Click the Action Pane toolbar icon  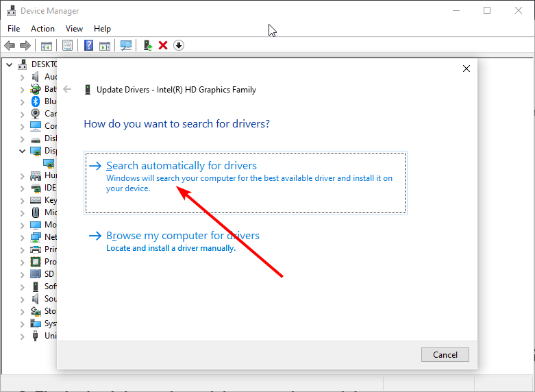105,45
